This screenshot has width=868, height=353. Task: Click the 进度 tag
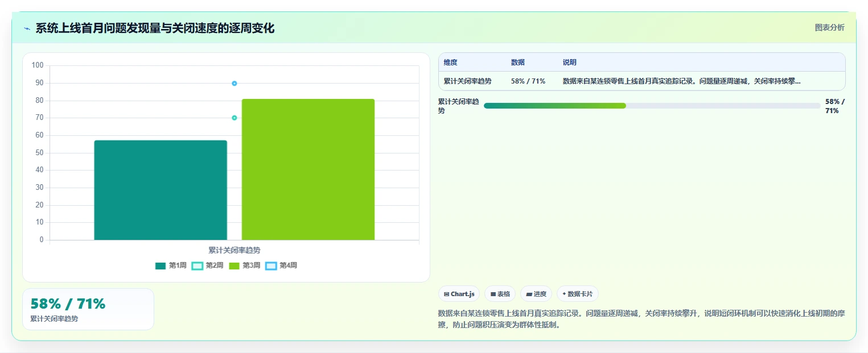pos(536,294)
